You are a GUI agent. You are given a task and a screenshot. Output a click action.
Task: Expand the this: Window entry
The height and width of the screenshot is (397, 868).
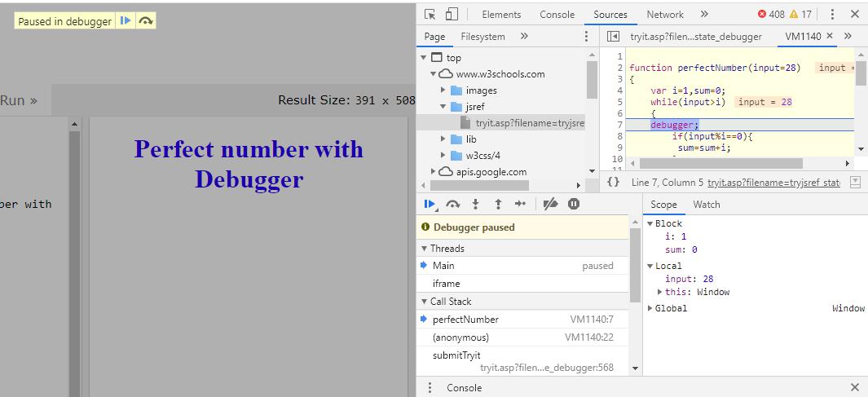pos(660,292)
